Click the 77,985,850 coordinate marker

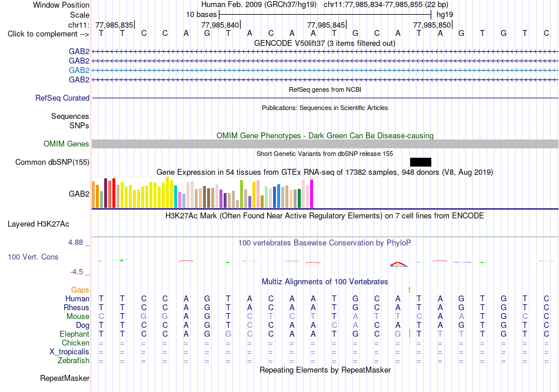(x=432, y=25)
